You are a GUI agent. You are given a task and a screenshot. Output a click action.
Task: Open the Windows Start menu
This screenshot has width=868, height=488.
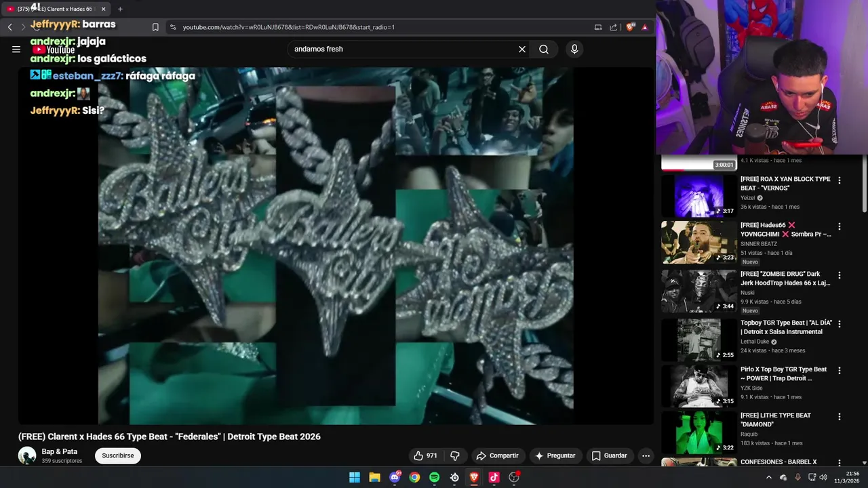click(x=355, y=477)
